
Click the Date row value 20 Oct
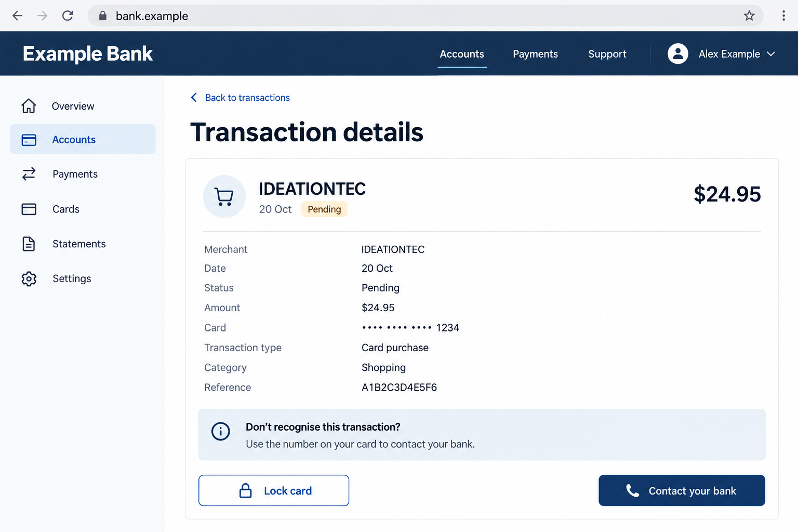point(377,269)
